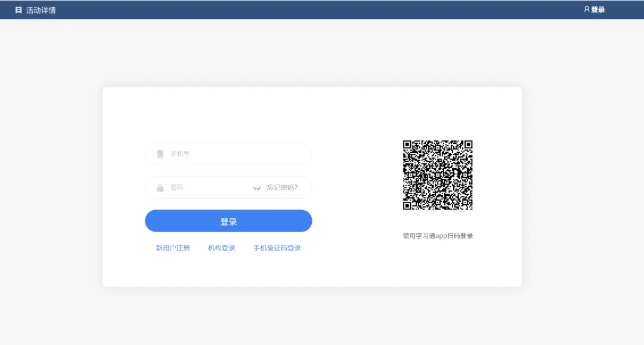Click the 活动详情 header title
This screenshot has height=345, width=644.
coord(41,10)
